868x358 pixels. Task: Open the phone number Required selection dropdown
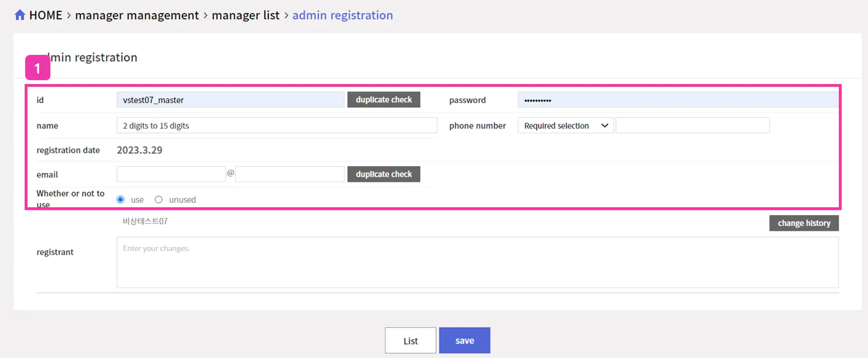tap(565, 125)
